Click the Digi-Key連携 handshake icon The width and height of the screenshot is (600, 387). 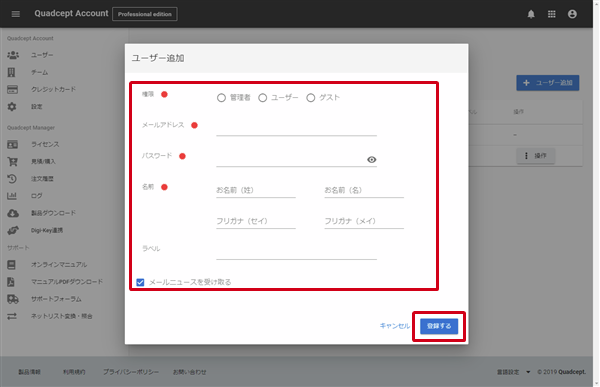click(x=13, y=230)
